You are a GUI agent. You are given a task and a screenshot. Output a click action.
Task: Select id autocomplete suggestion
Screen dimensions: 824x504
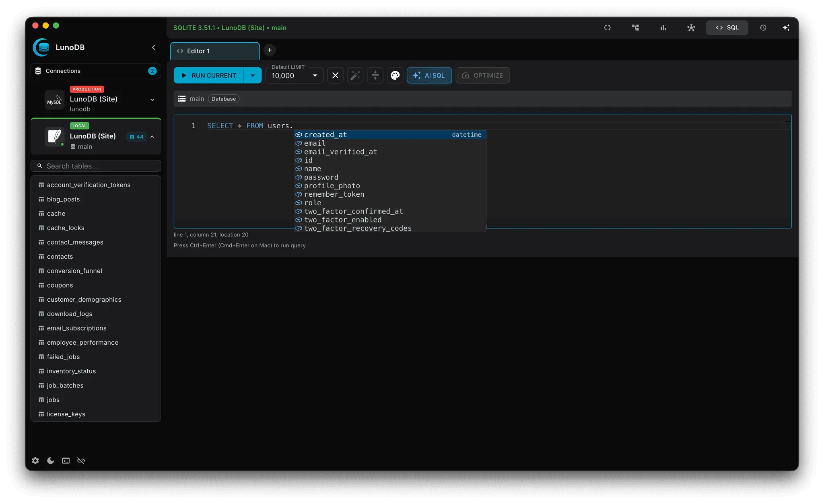(390, 160)
